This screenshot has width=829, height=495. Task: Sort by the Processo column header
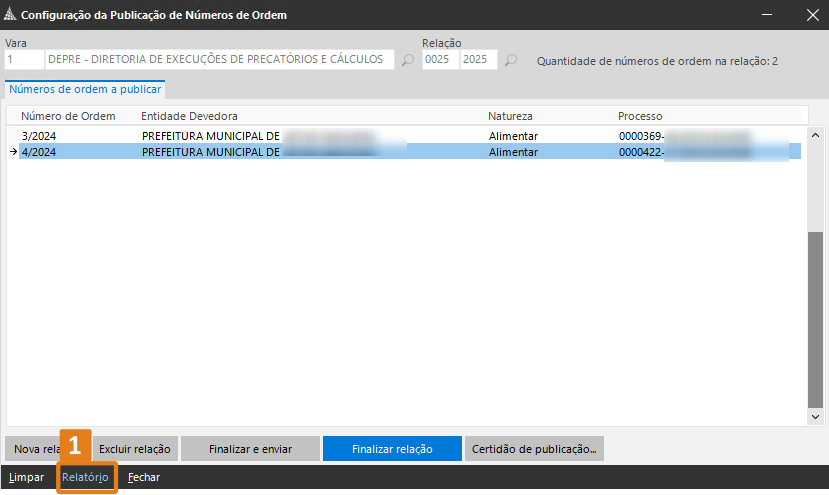click(x=640, y=116)
